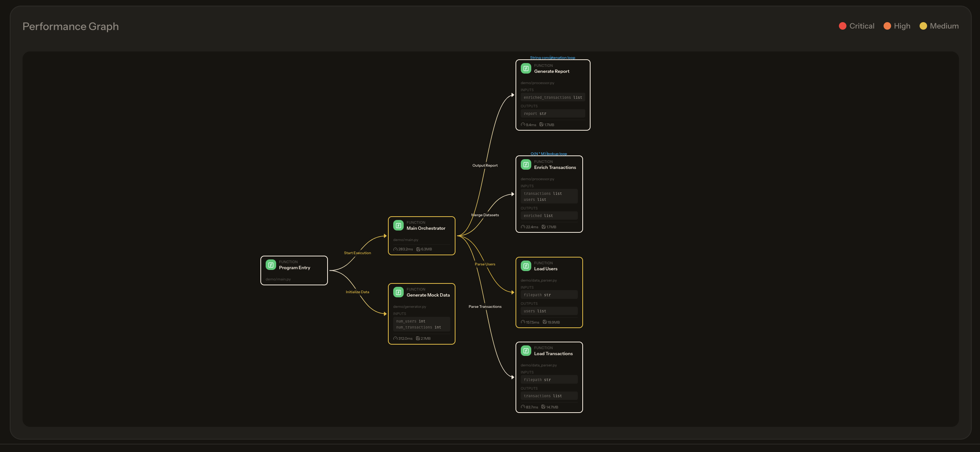
Task: Click the Load Users function icon
Action: (525, 266)
